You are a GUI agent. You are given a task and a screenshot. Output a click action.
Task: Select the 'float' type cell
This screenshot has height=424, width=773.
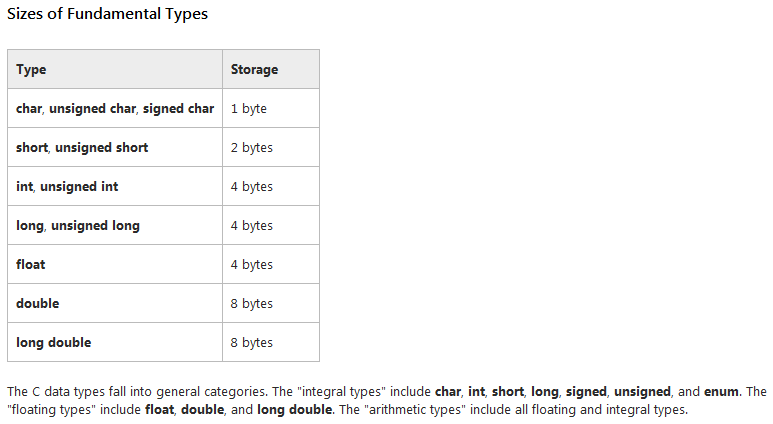(x=115, y=264)
